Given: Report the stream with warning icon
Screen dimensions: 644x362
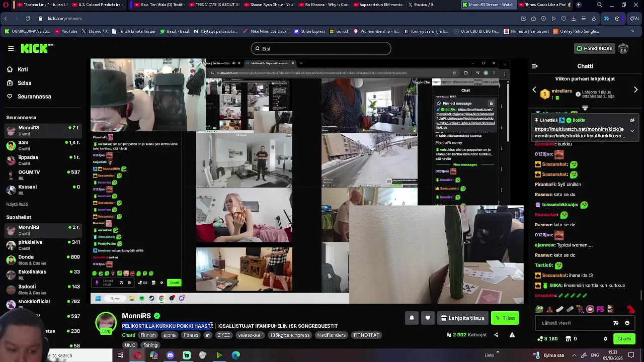Looking at the screenshot, I should pos(512,335).
